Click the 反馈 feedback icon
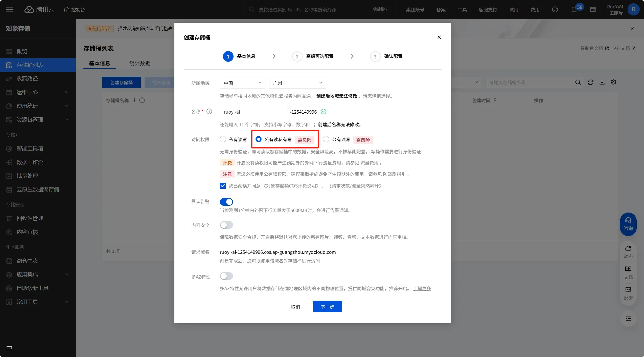Image resolution: width=644 pixels, height=357 pixels. coord(628,293)
